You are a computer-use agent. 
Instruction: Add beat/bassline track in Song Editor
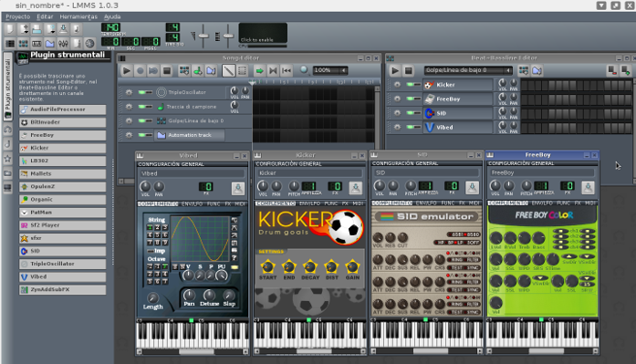tap(184, 71)
